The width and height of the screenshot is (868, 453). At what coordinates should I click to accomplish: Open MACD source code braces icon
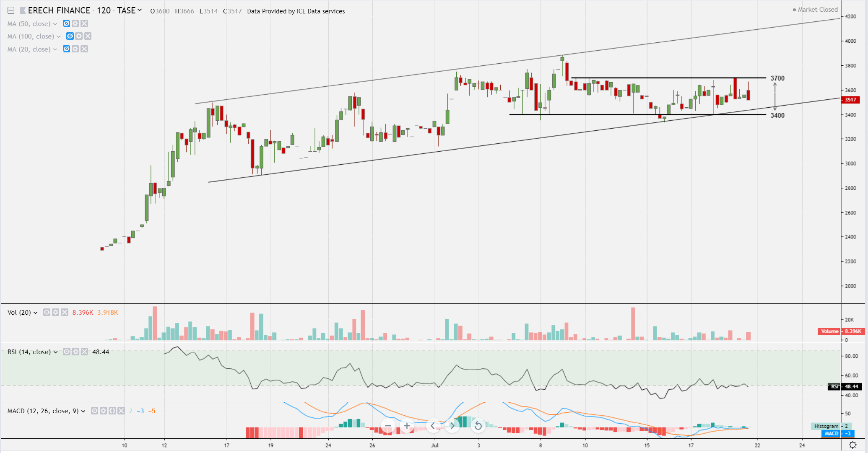[112, 411]
